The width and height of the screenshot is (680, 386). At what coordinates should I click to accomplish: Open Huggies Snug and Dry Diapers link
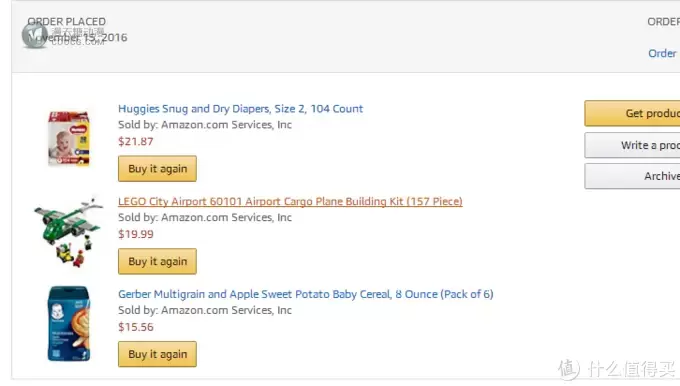(240, 109)
